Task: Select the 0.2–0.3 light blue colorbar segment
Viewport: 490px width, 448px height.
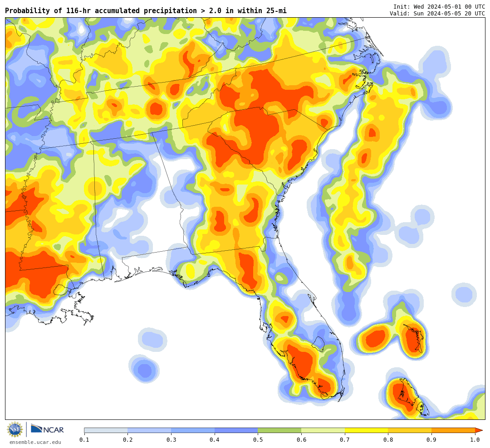Action: coord(149,430)
